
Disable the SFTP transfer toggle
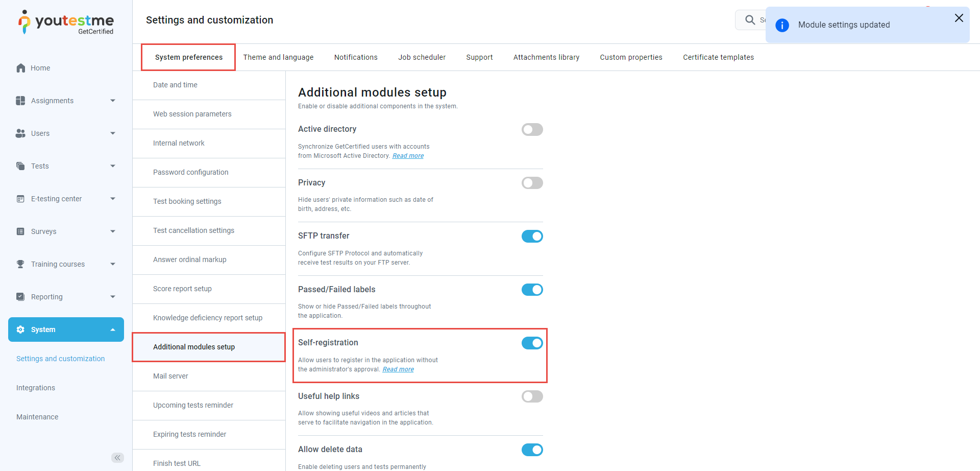tap(532, 237)
